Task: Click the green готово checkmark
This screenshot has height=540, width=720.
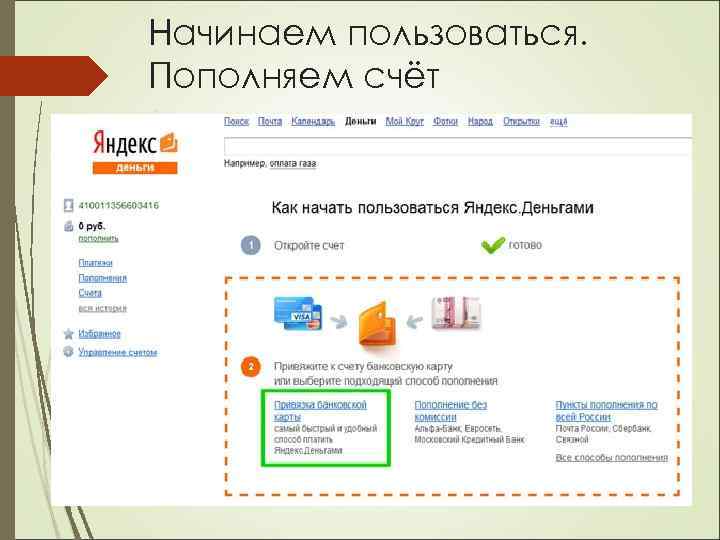Action: [493, 245]
